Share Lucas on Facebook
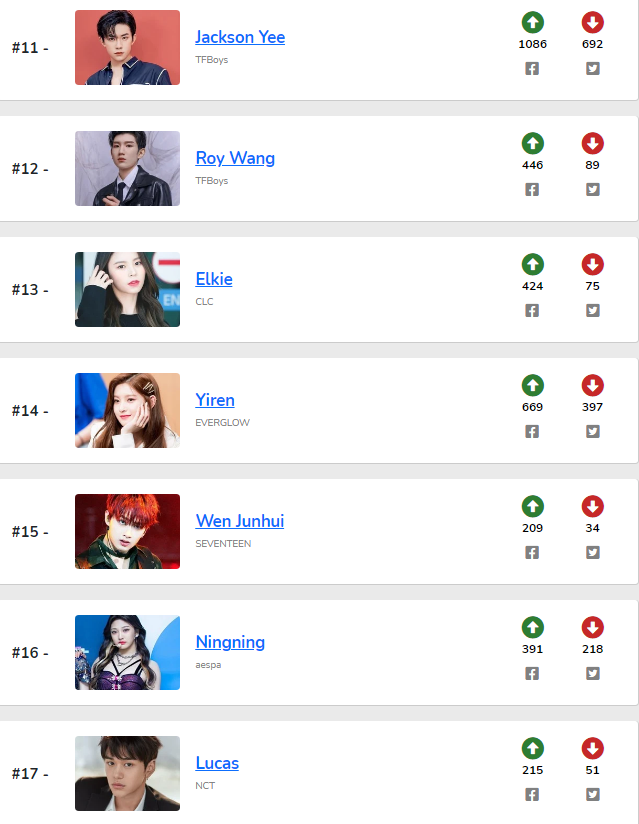 coord(532,795)
